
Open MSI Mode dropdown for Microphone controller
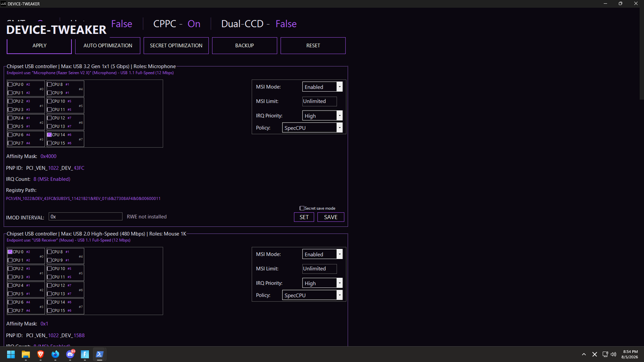pyautogui.click(x=323, y=87)
